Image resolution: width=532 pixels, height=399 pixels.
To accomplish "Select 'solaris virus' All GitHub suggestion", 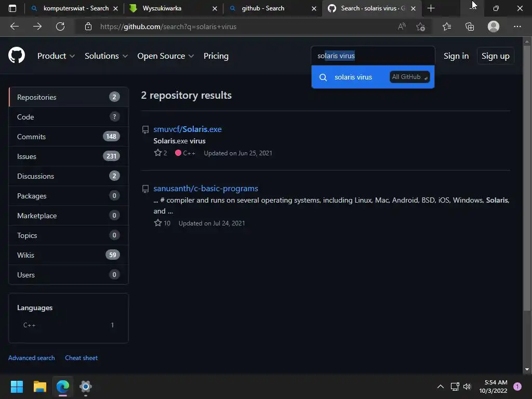I will pyautogui.click(x=373, y=77).
